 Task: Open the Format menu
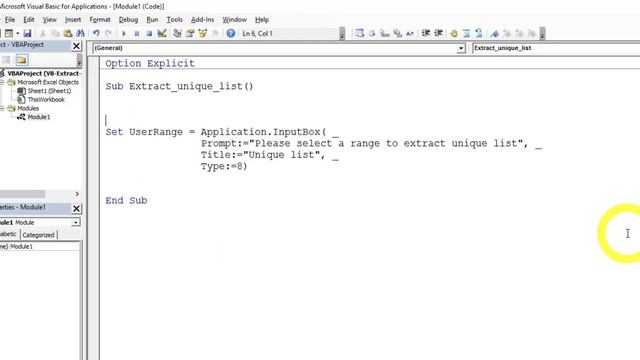[100, 20]
